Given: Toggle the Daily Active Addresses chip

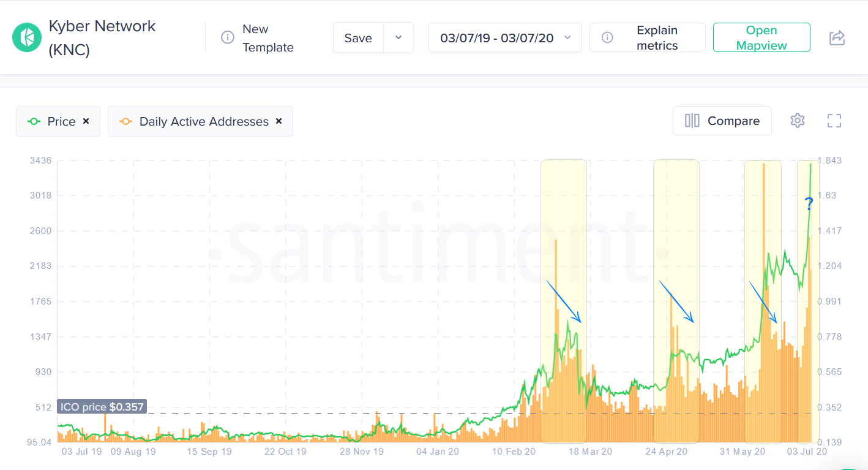Looking at the screenshot, I should click(200, 121).
